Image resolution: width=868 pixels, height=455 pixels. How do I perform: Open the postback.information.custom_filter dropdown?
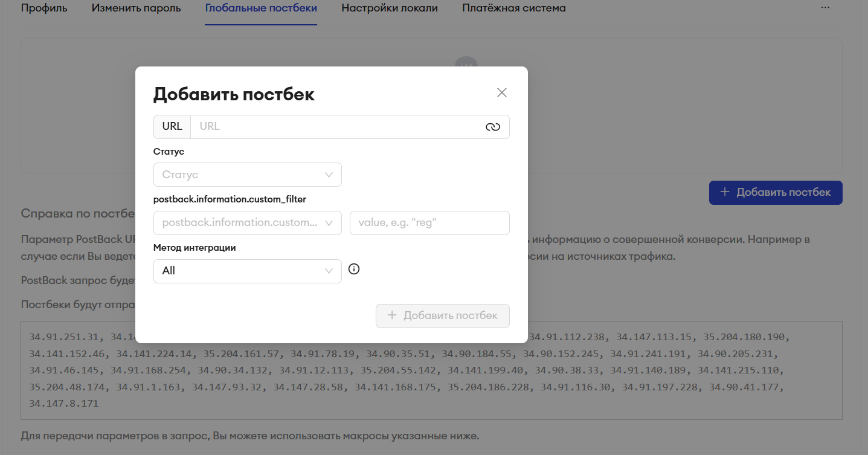pyautogui.click(x=247, y=223)
